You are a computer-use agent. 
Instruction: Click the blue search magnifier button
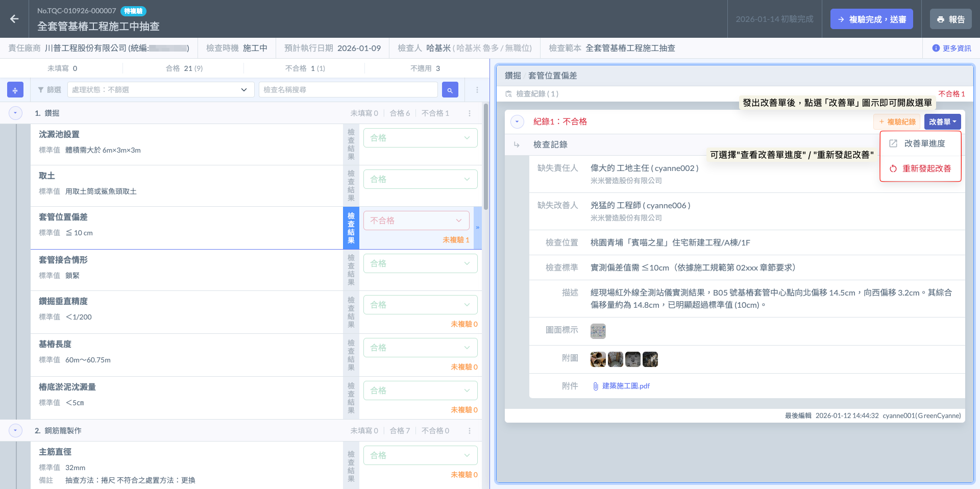coord(450,90)
